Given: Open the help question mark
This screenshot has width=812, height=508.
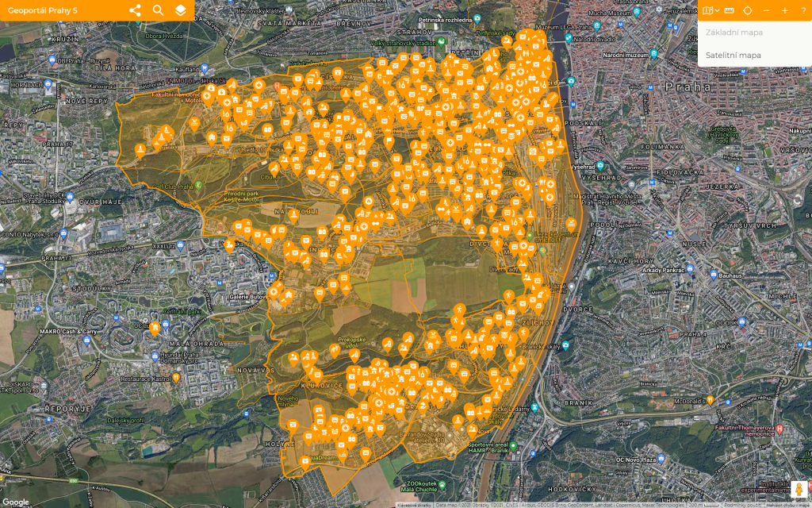Looking at the screenshot, I should click(x=803, y=10).
